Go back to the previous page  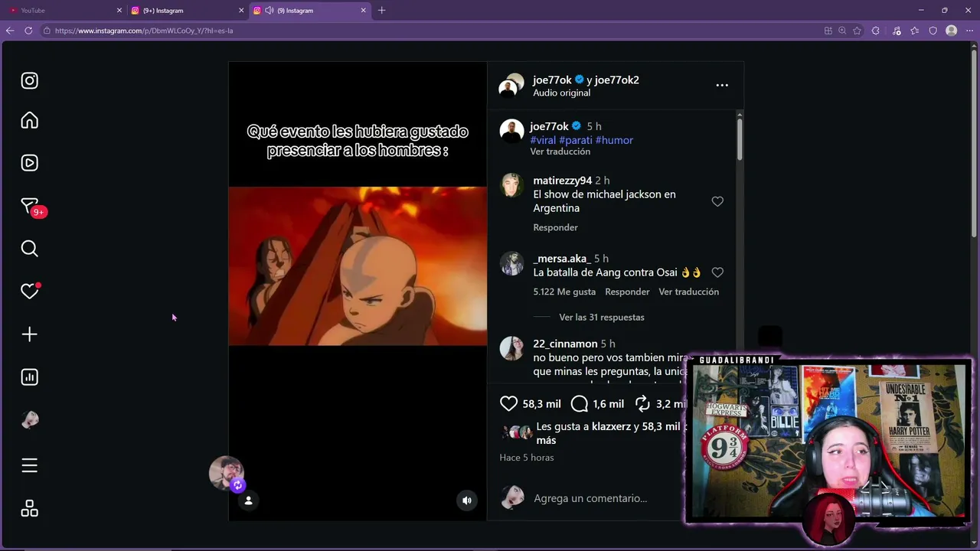pyautogui.click(x=10, y=31)
